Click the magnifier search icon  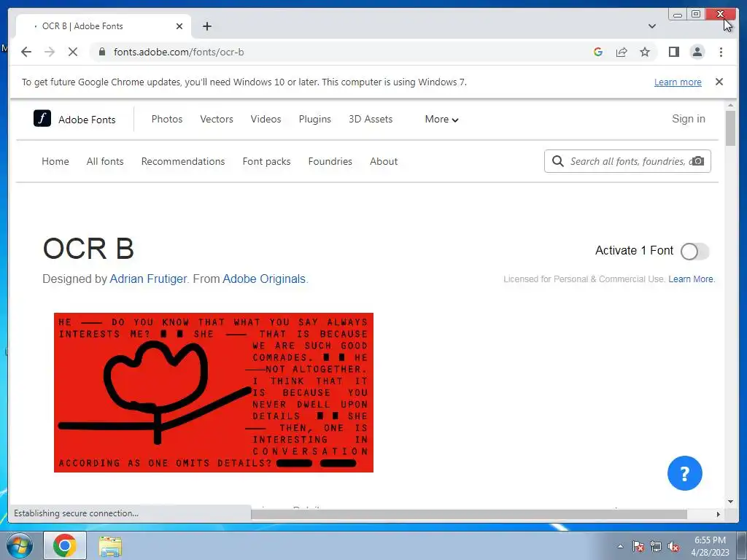coord(557,161)
